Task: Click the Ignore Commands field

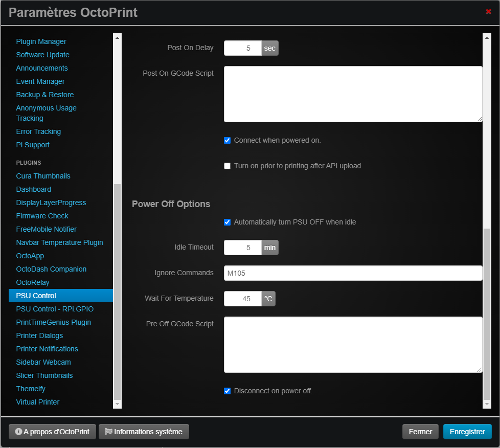Action: [x=353, y=273]
